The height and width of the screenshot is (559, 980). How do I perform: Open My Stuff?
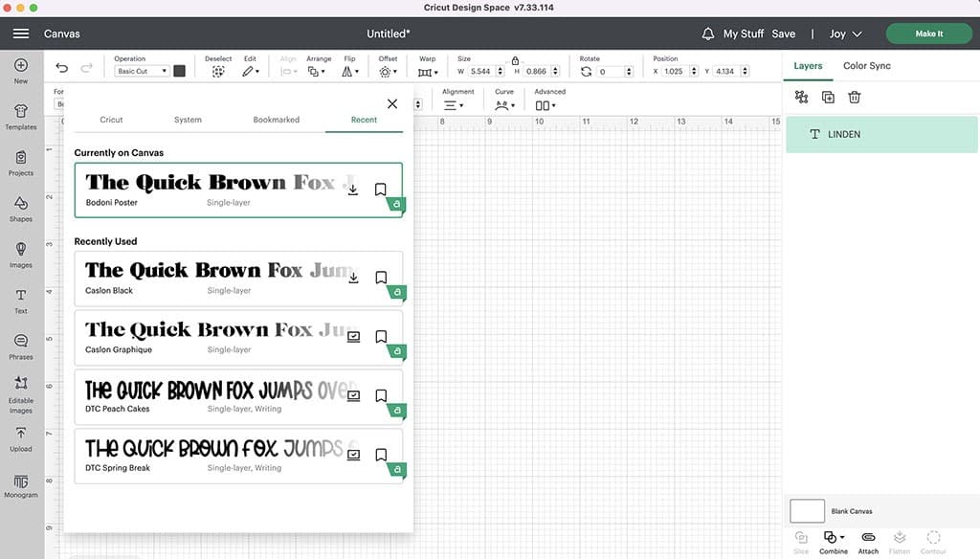point(743,34)
